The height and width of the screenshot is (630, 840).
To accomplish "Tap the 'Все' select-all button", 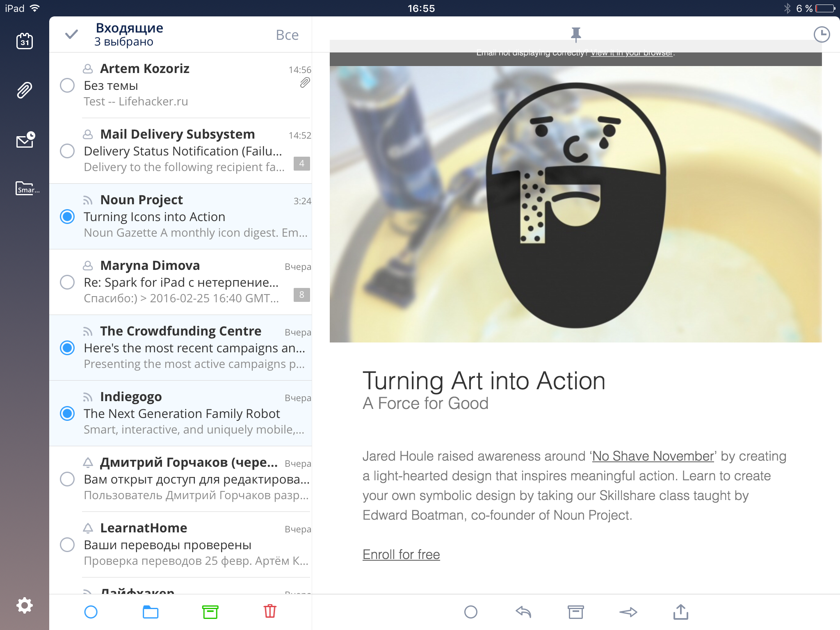I will pyautogui.click(x=287, y=35).
